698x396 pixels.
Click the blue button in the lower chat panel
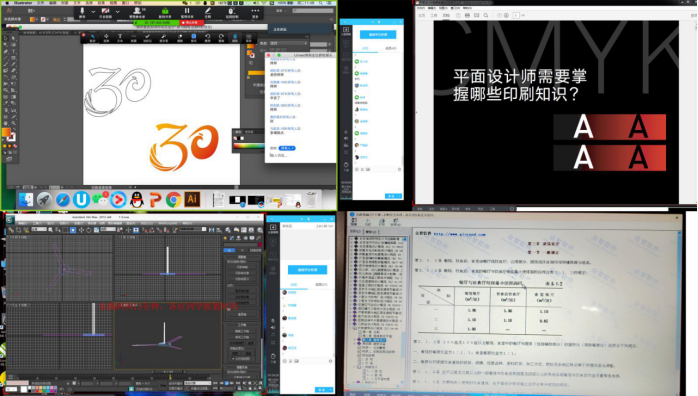(x=307, y=270)
